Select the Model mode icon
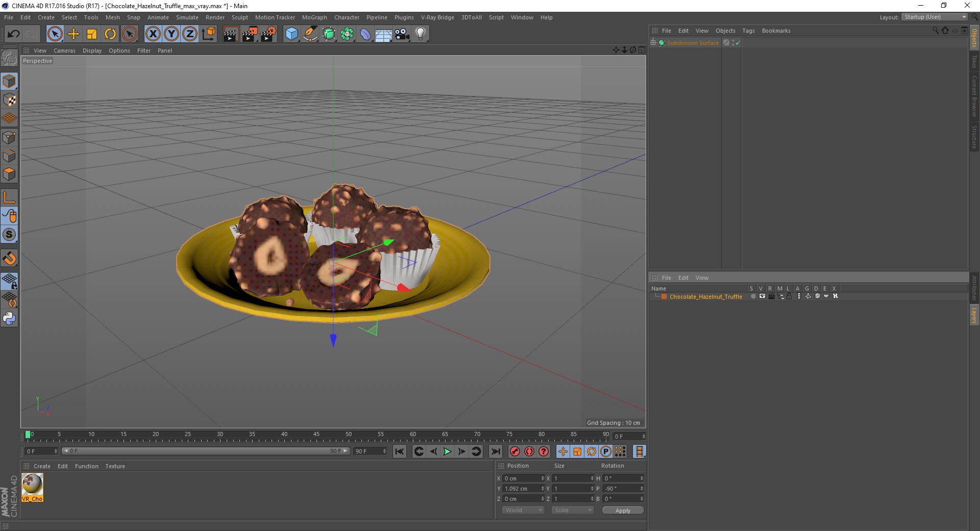 click(9, 82)
